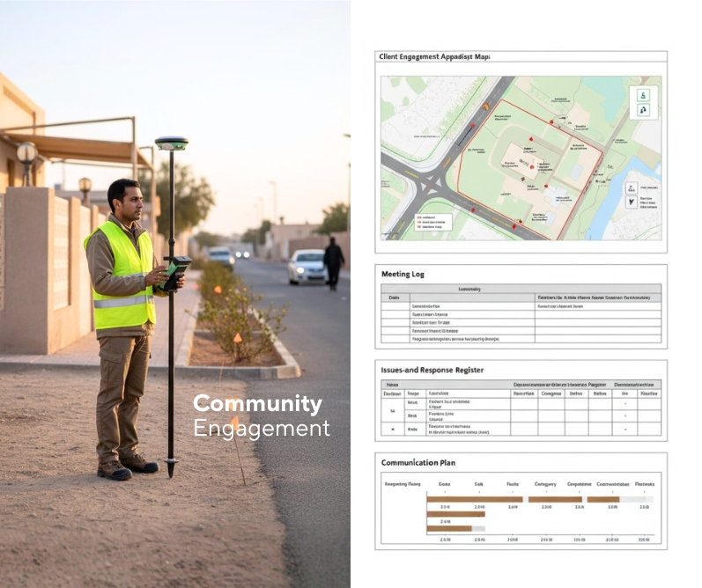The width and height of the screenshot is (702, 588).
Task: Click the red pin at the map's bottom boundary
Action: (x=514, y=226)
